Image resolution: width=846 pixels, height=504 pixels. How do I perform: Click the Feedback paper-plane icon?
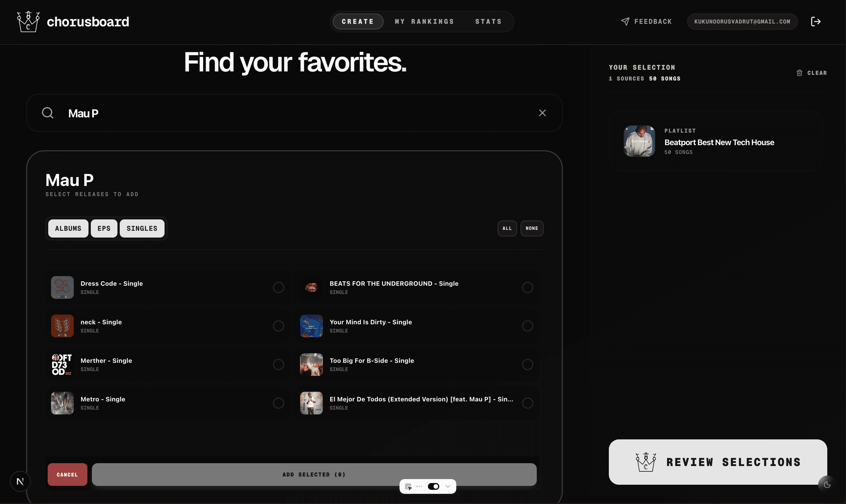[x=625, y=21]
